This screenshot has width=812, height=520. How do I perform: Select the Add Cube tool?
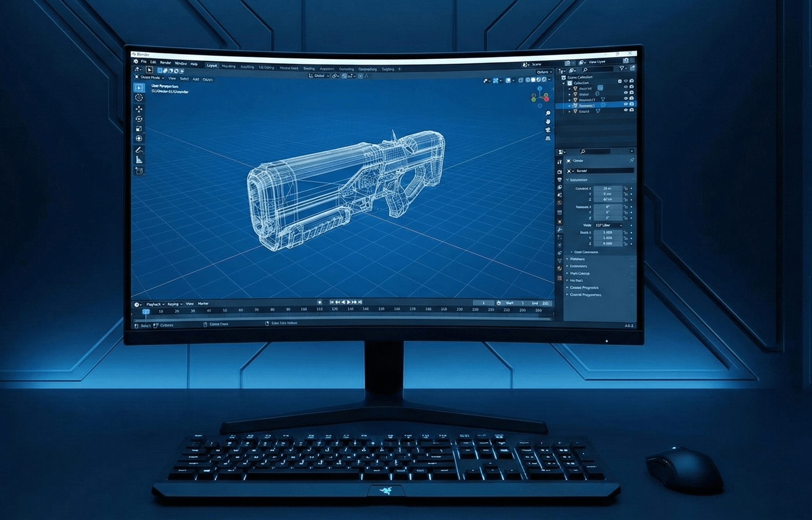(139, 171)
